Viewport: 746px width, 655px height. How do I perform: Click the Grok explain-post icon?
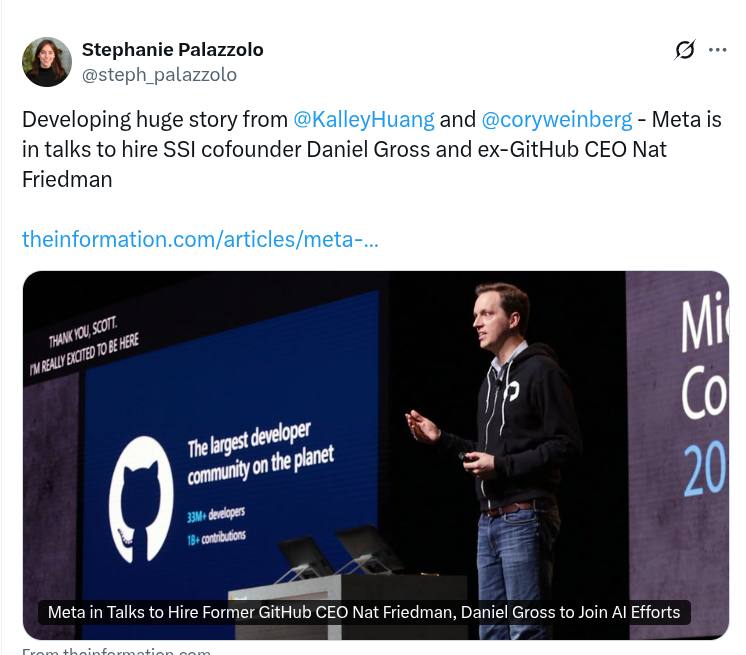(685, 50)
